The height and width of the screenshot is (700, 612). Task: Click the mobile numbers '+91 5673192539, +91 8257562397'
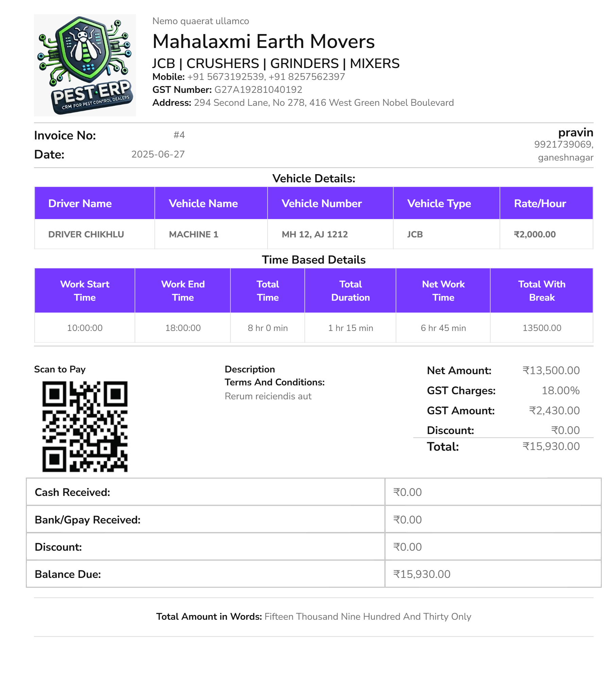click(266, 77)
